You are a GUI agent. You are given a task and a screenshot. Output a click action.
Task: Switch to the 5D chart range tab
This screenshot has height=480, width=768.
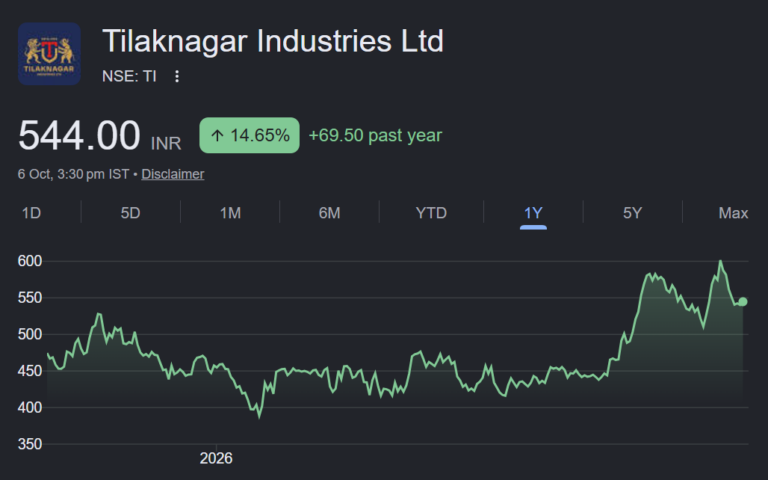[130, 213]
